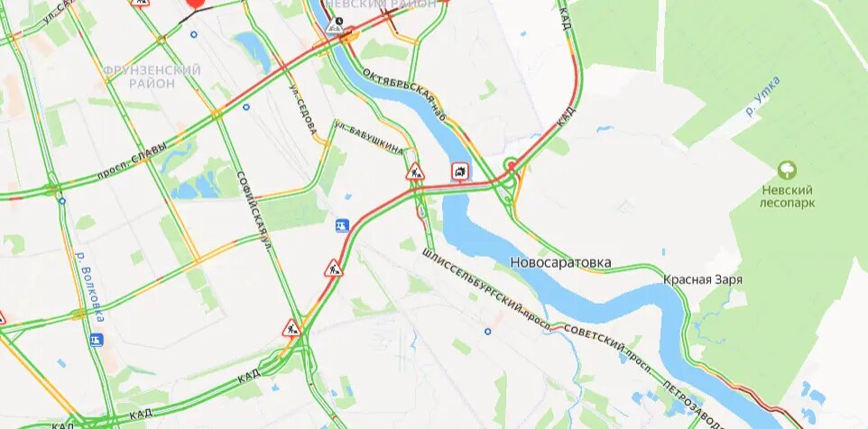
Task: Click the accident icon on the Neva bridge
Action: 460,171
